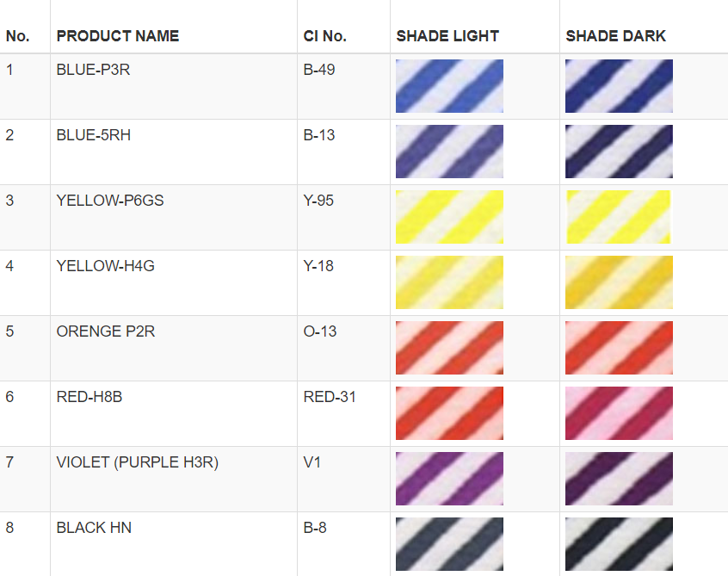This screenshot has width=728, height=576.
Task: Select the BLUE-5RH dark shade swatch
Action: tap(619, 152)
